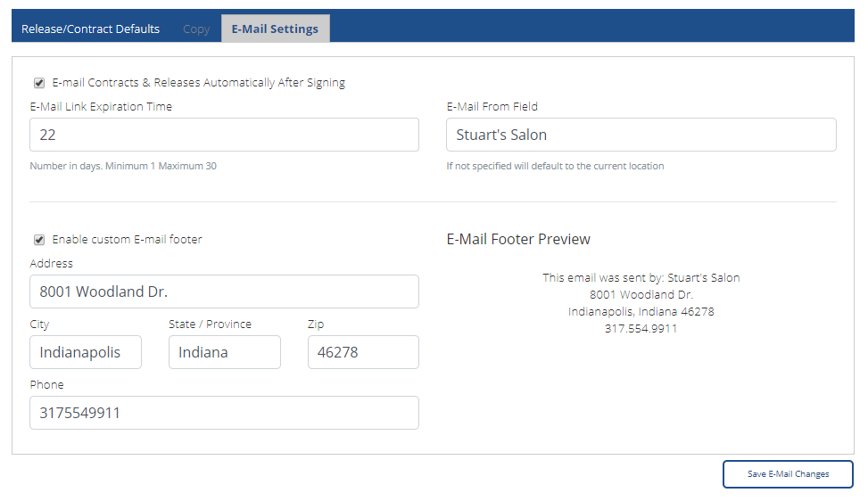The height and width of the screenshot is (501, 868).
Task: Click the 'State / Province' label
Action: [210, 324]
